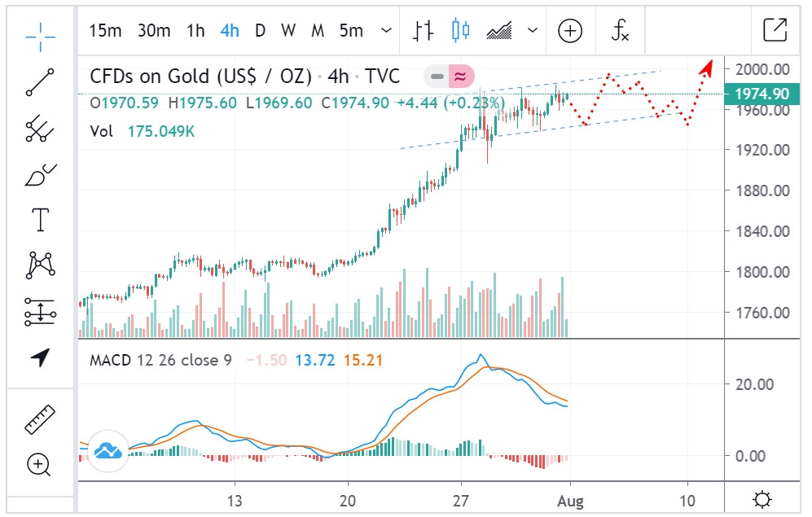The width and height of the screenshot is (812, 517).
Task: Switch chart to bar style
Action: [x=424, y=31]
